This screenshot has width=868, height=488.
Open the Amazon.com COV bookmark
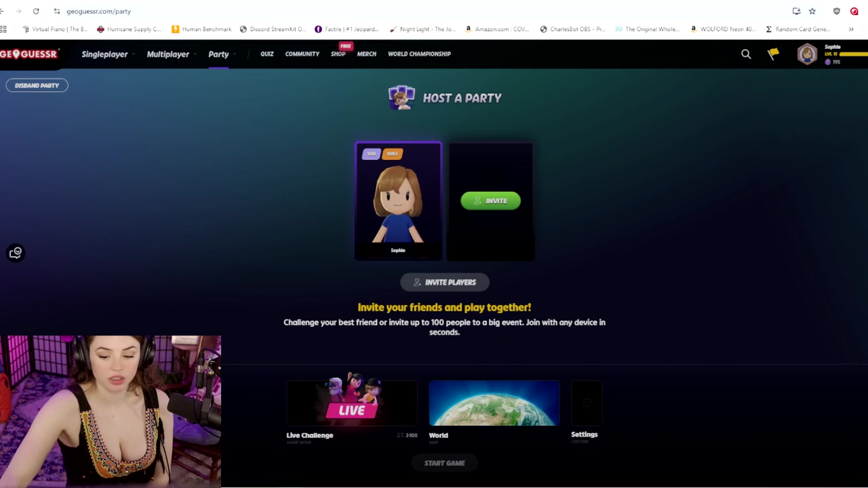(x=497, y=29)
